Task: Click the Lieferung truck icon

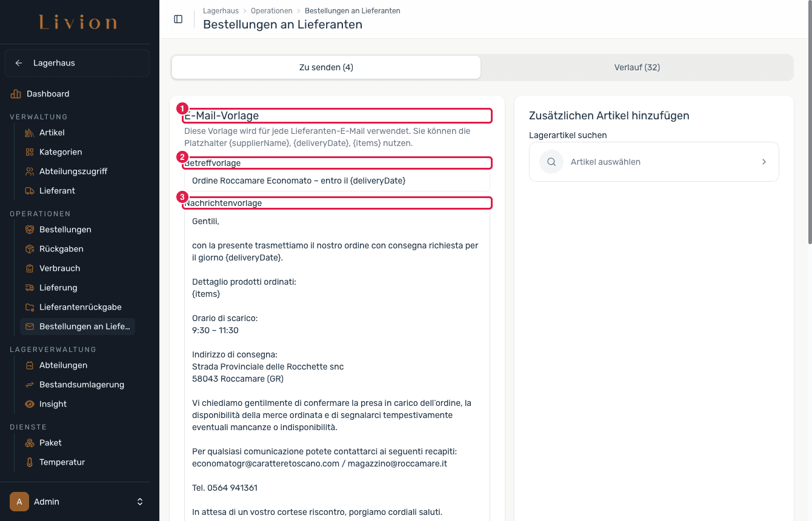Action: coord(30,288)
